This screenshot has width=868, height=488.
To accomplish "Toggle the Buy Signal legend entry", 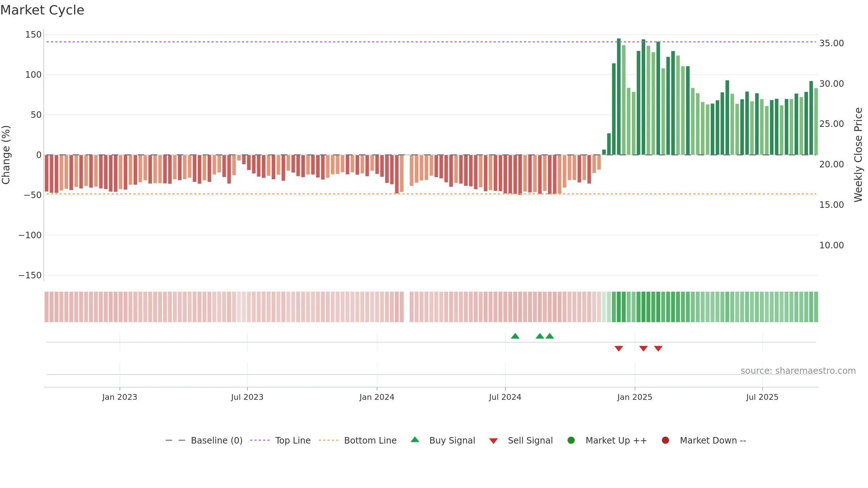I will click(443, 440).
